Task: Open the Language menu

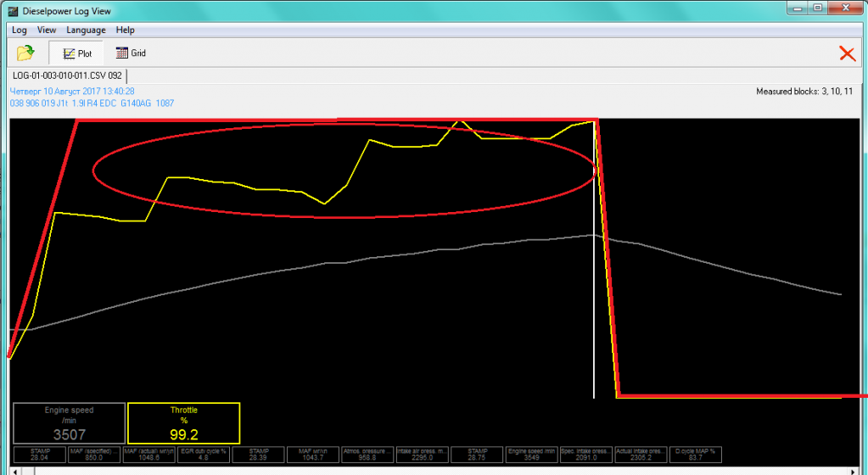Action: [x=86, y=30]
